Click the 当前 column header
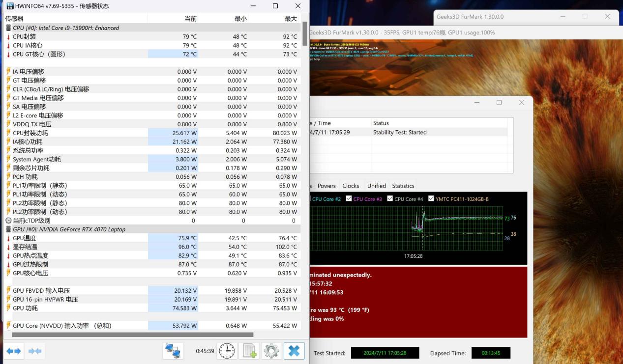Viewport: 623px width, 364px height. 173,19
